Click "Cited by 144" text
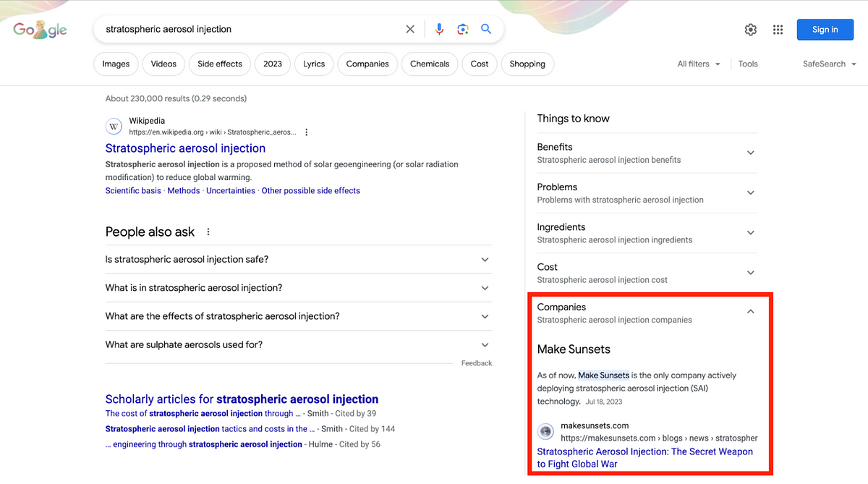Screen dimensions: 868x484 coord(372,429)
